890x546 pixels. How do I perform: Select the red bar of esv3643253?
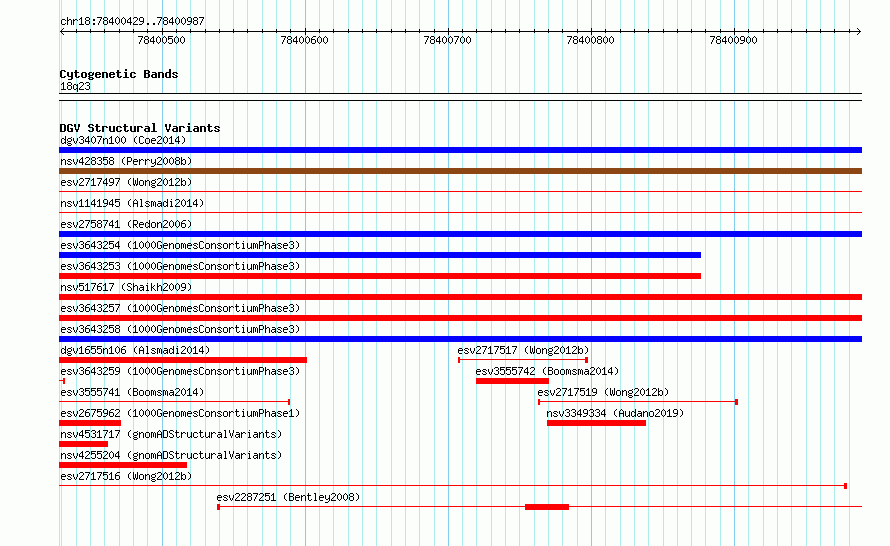pos(380,276)
